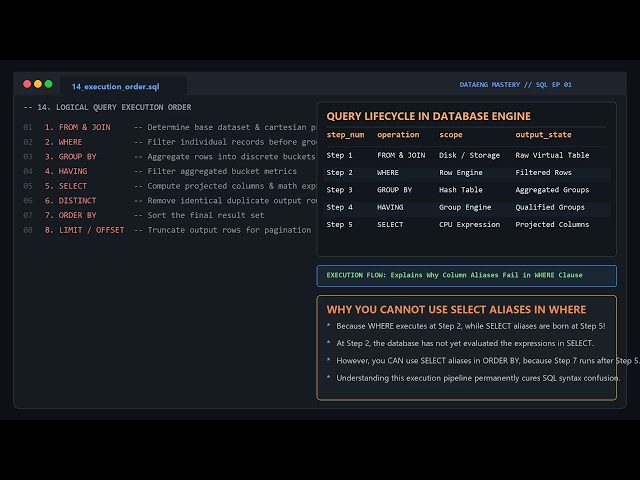640x480 pixels.
Task: Click the green maximize window dot
Action: [49, 84]
